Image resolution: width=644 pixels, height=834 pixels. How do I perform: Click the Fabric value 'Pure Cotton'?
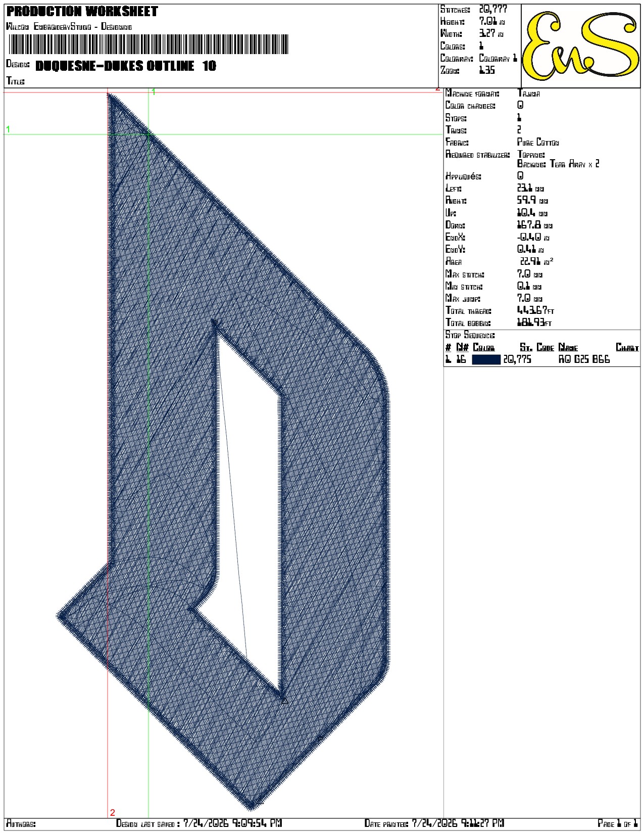[x=538, y=142]
